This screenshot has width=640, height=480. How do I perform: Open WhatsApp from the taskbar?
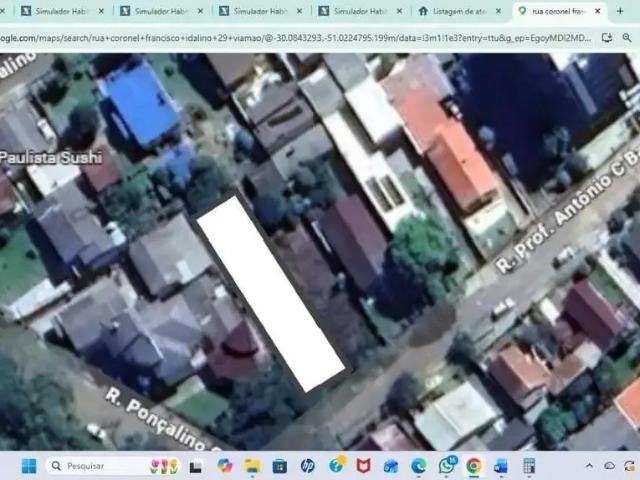pyautogui.click(x=447, y=465)
